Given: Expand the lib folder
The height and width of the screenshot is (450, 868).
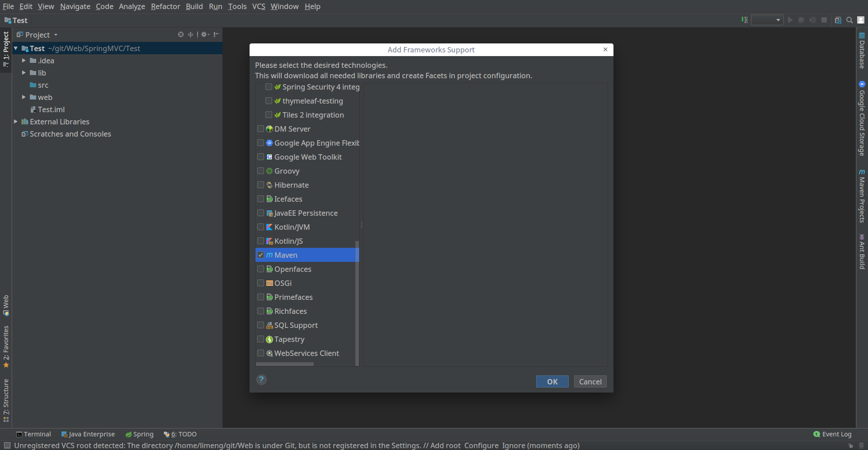Looking at the screenshot, I should coord(24,72).
